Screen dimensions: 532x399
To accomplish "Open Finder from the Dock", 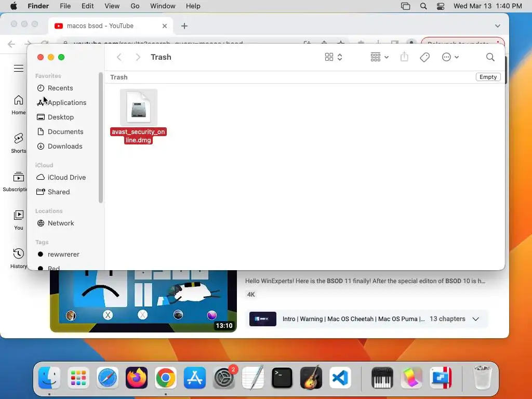I will [49, 378].
